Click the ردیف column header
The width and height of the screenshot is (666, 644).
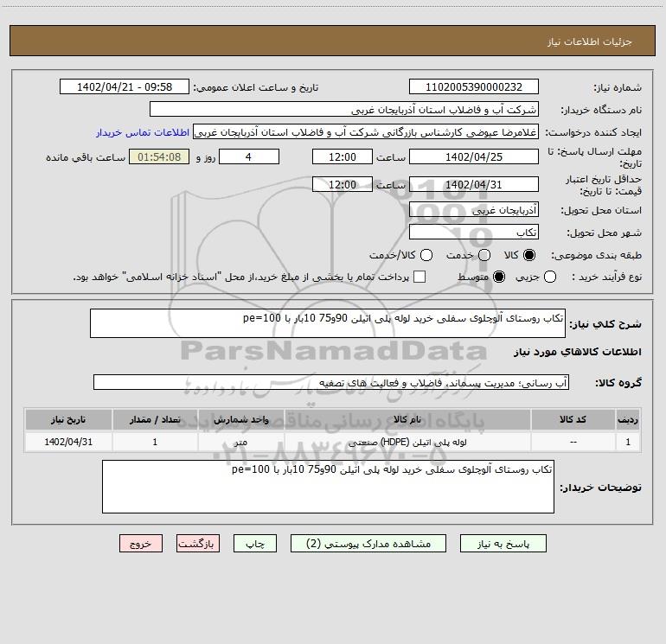point(628,419)
